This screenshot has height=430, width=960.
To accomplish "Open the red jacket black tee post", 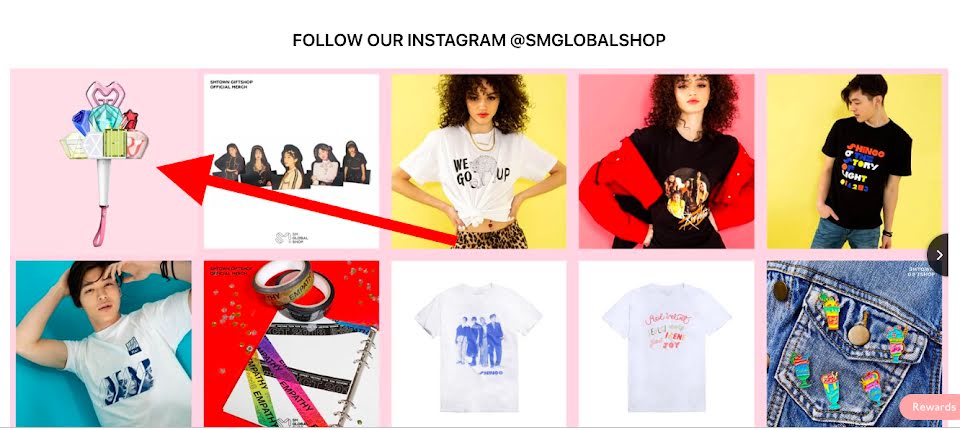I will [x=666, y=161].
